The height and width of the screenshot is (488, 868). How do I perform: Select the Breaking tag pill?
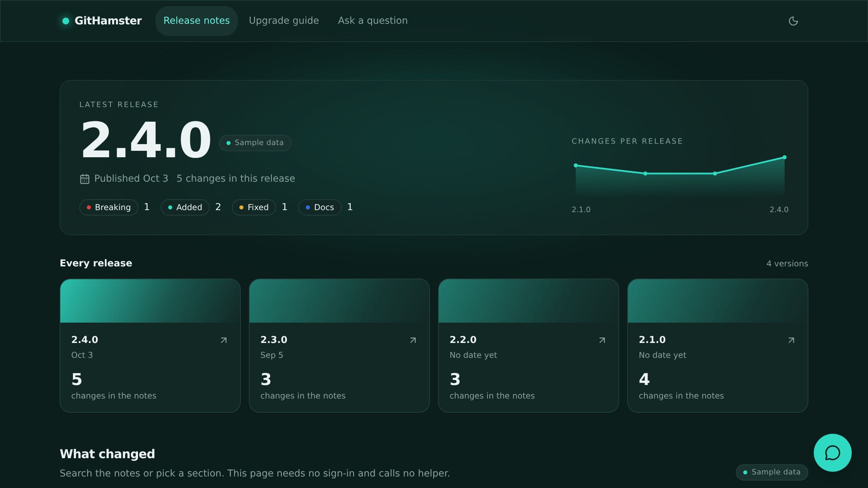click(x=108, y=207)
